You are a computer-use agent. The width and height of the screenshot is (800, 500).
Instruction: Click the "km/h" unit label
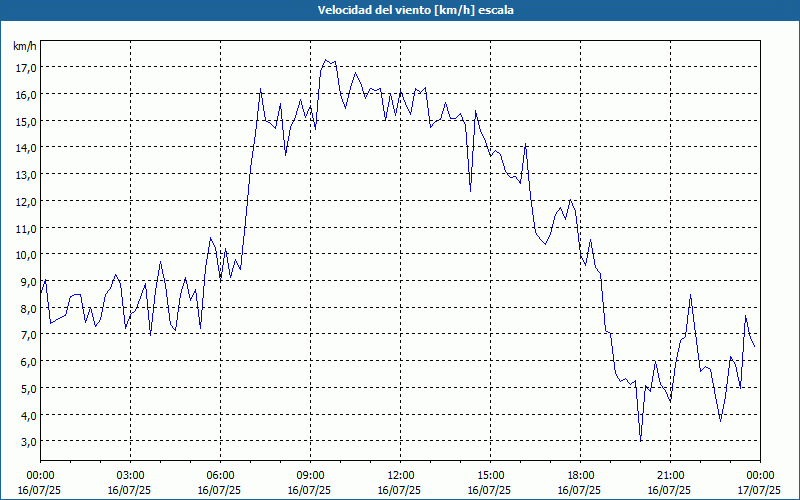pos(24,46)
